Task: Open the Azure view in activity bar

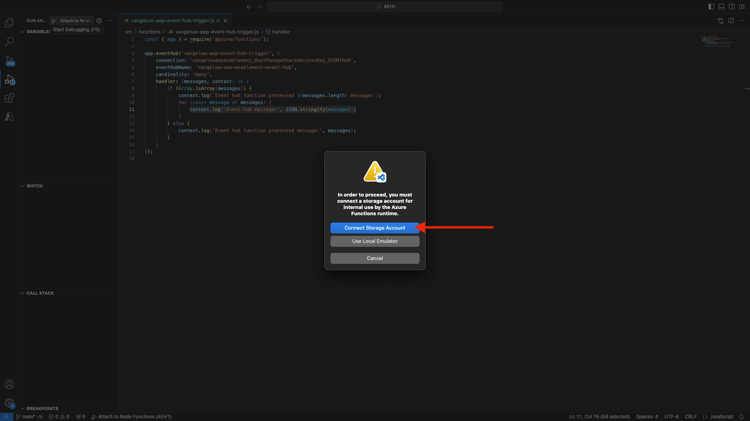Action: click(x=9, y=117)
